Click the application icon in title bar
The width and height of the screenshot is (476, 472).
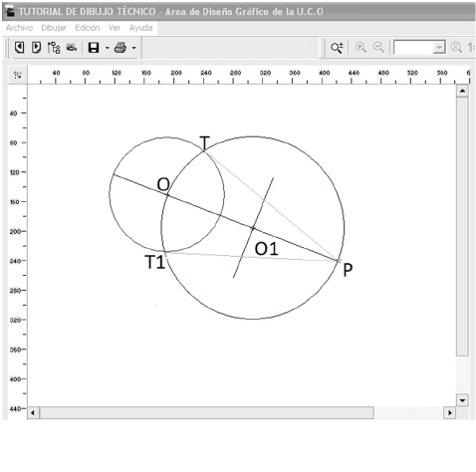(x=10, y=11)
